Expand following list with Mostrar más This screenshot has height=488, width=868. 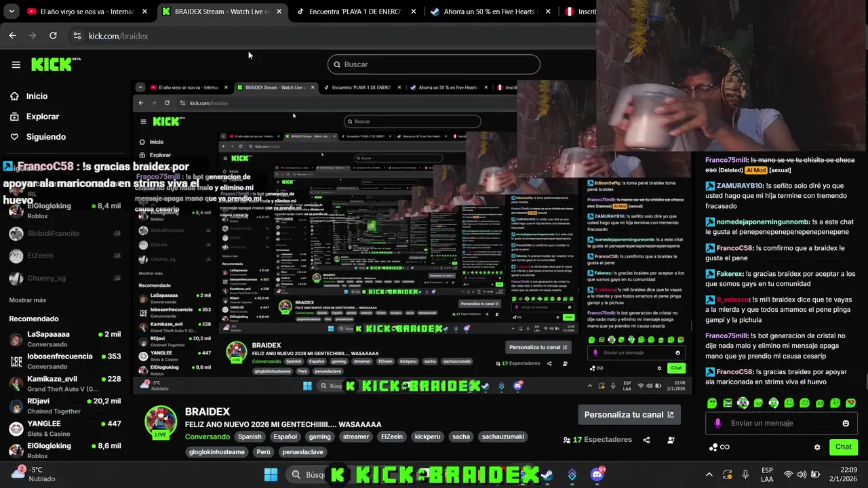click(x=28, y=300)
